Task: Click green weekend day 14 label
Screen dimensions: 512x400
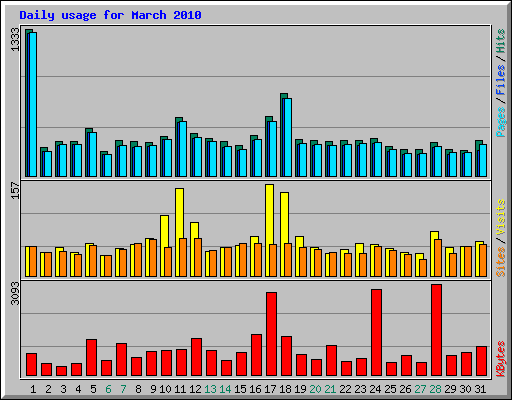Action: point(225,389)
